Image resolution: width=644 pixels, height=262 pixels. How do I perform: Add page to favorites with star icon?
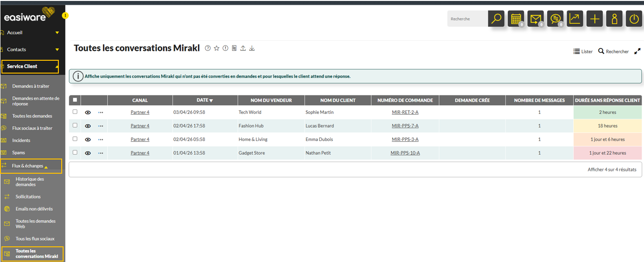216,48
